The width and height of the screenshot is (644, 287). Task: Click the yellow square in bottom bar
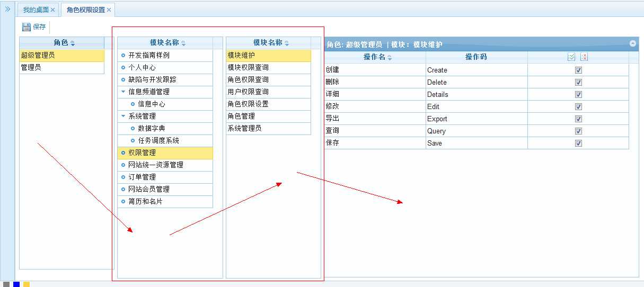coord(27,284)
